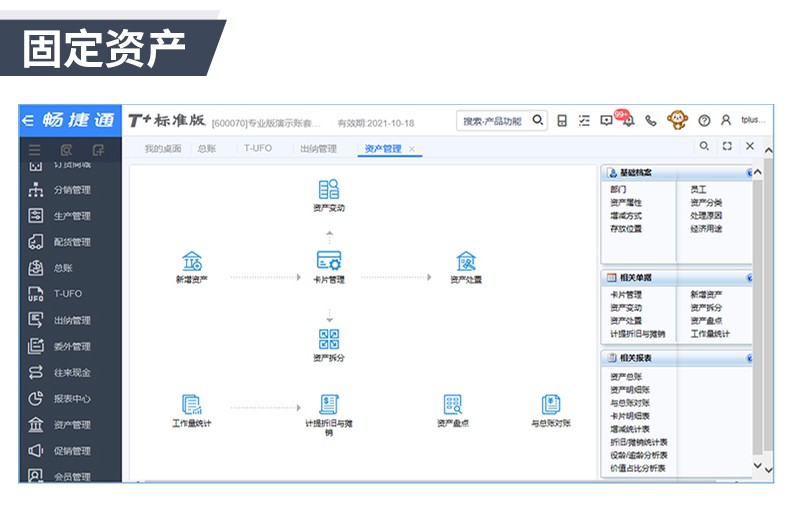Open 委外管理 in the sidebar
Screen dimensions: 790x531
[x=71, y=347]
